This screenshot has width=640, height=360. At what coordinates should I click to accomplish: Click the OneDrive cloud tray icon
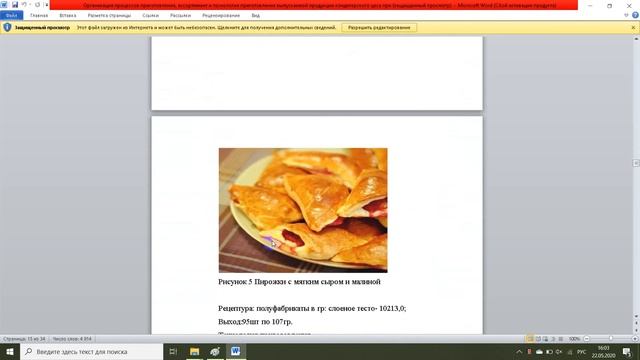(x=539, y=352)
